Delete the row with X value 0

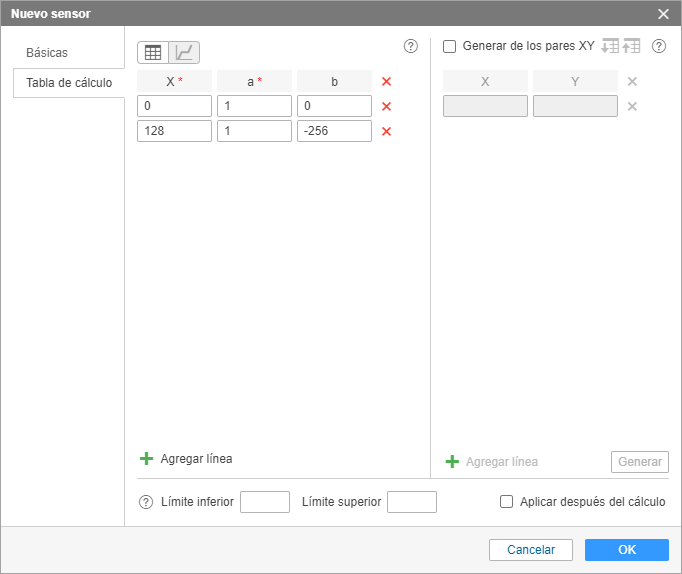[x=386, y=106]
